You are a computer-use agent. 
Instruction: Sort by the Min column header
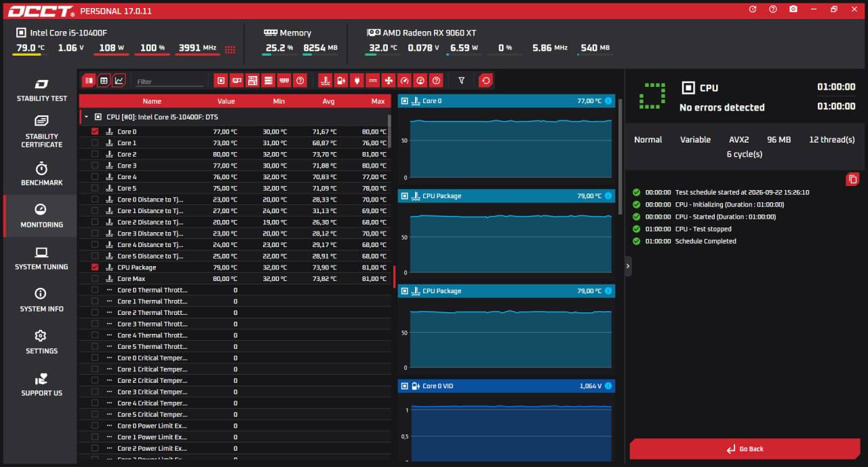[279, 101]
